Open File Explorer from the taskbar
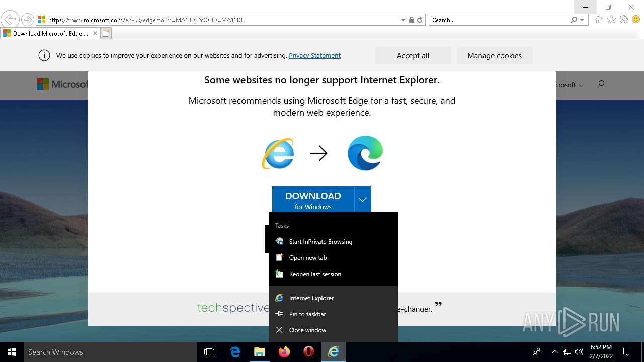 (x=260, y=352)
